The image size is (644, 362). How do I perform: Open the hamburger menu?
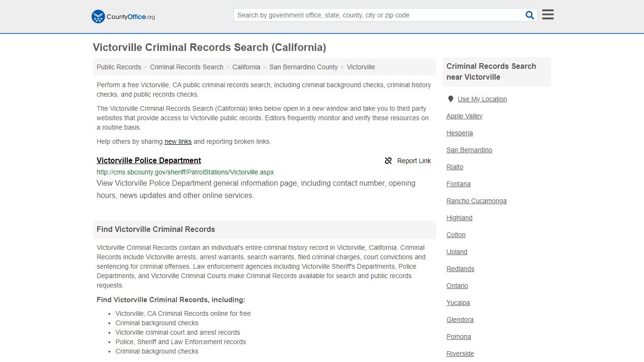tap(548, 15)
